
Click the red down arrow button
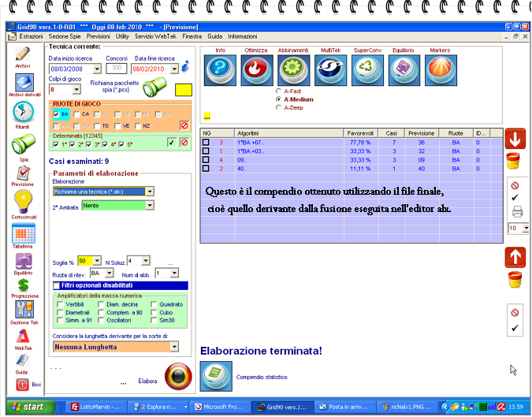(515, 138)
